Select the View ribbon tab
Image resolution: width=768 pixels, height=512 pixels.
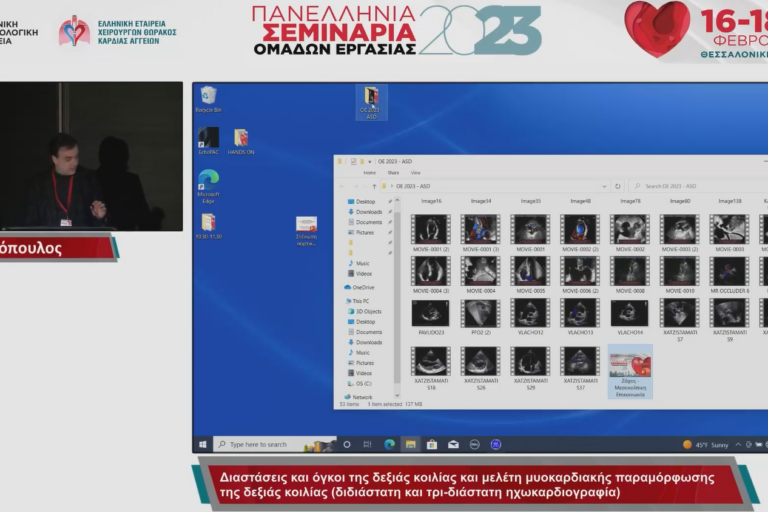416,173
